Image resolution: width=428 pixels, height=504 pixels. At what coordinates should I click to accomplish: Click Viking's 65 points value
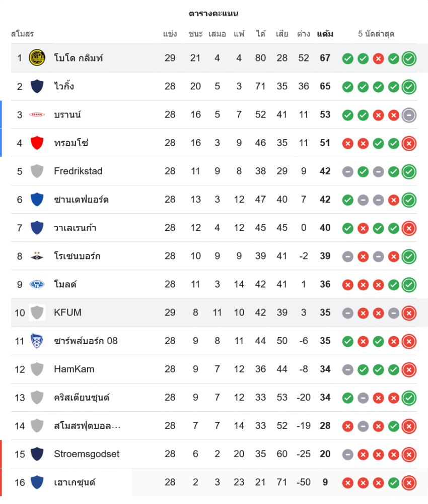325,87
